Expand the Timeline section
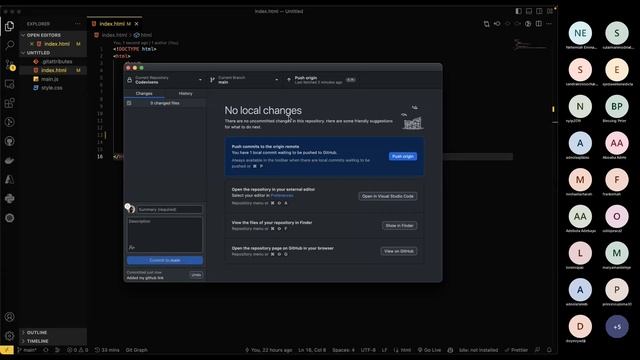The height and width of the screenshot is (360, 640). (x=53, y=341)
